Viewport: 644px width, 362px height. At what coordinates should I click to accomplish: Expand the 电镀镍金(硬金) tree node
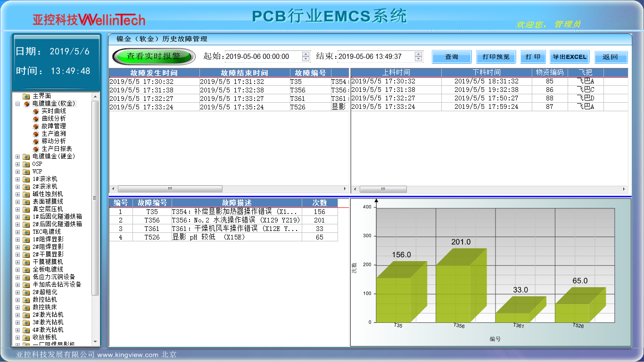(x=18, y=156)
